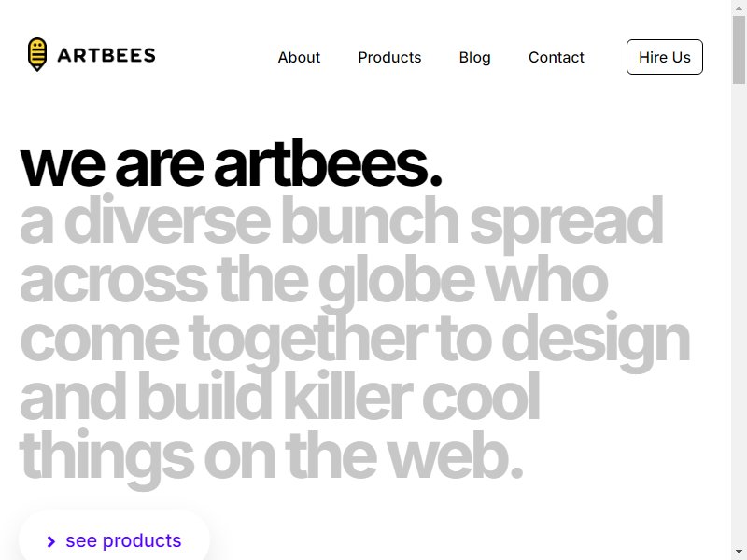Image resolution: width=747 pixels, height=560 pixels.
Task: Click the see products text
Action: pos(123,540)
